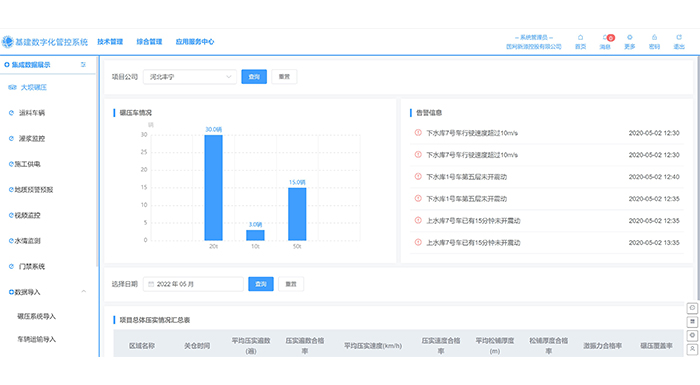
Task: Collapse the 数据导入 sidebar group
Action: click(x=83, y=292)
